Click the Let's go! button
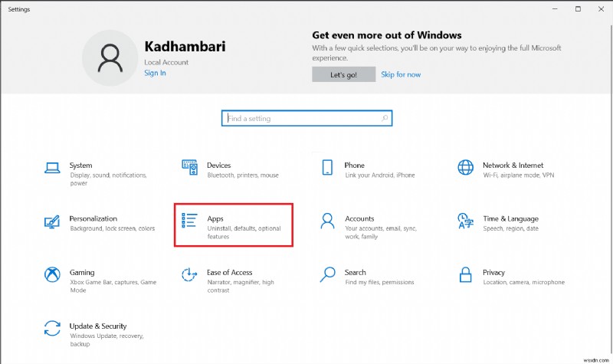Screen dimensions: 613x364 343,74
